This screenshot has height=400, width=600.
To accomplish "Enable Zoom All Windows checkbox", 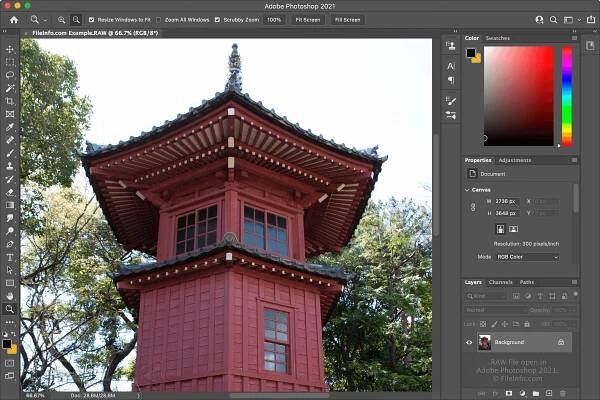I will coord(158,19).
